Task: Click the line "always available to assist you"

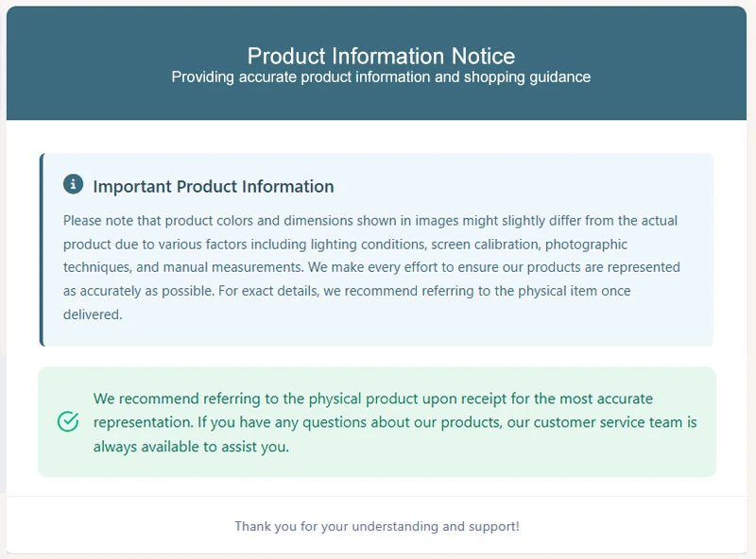Action: (191, 446)
